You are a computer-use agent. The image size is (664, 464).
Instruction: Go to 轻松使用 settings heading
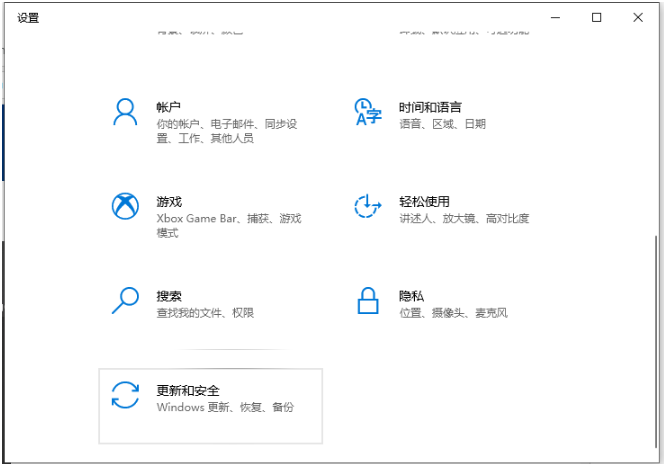point(424,201)
